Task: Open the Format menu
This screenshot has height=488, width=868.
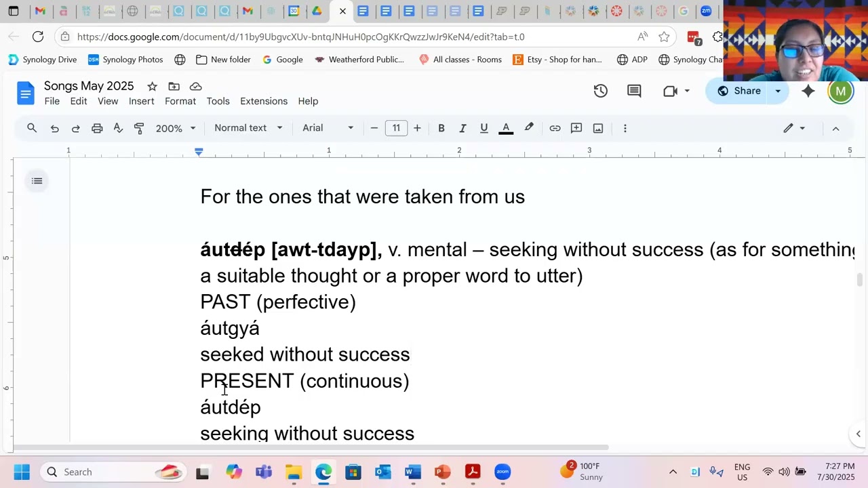Action: (180, 101)
